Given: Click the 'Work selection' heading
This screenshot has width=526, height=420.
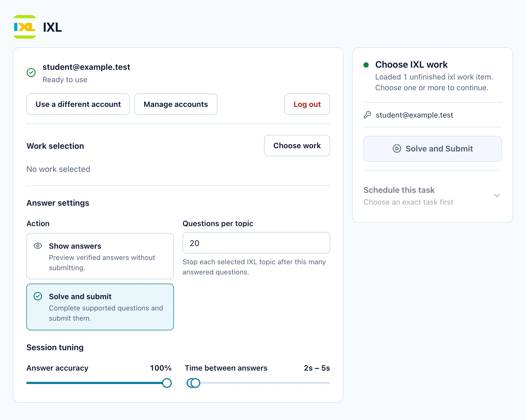Looking at the screenshot, I should (x=55, y=146).
